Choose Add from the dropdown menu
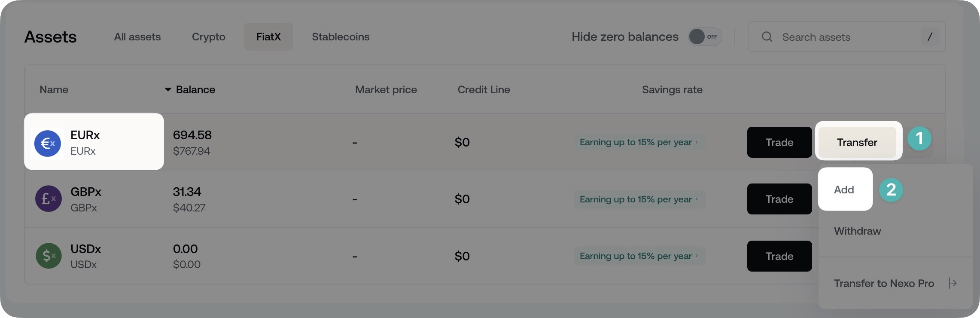This screenshot has height=318, width=980. [x=844, y=190]
